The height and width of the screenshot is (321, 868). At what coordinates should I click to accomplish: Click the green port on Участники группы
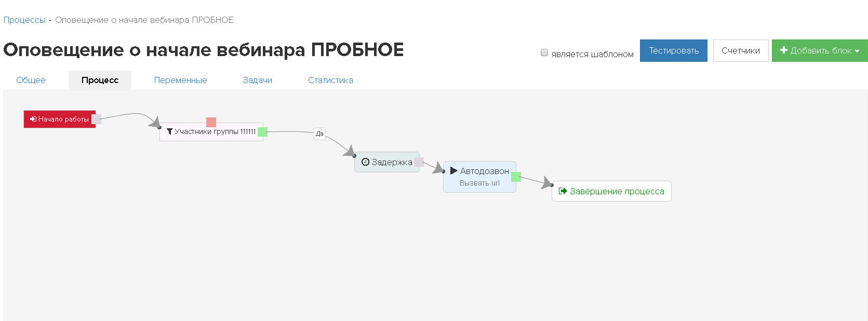[263, 132]
